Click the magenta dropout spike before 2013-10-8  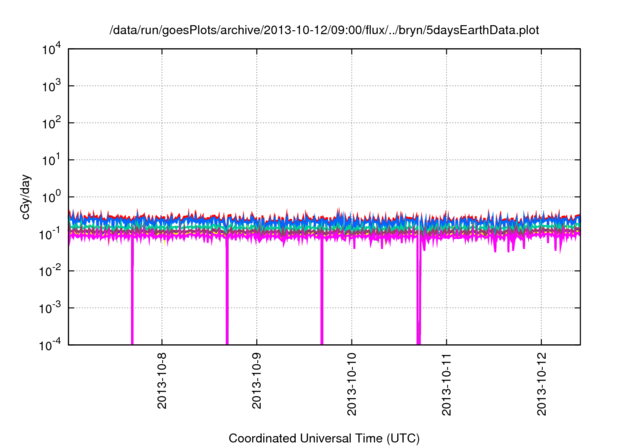click(x=132, y=292)
